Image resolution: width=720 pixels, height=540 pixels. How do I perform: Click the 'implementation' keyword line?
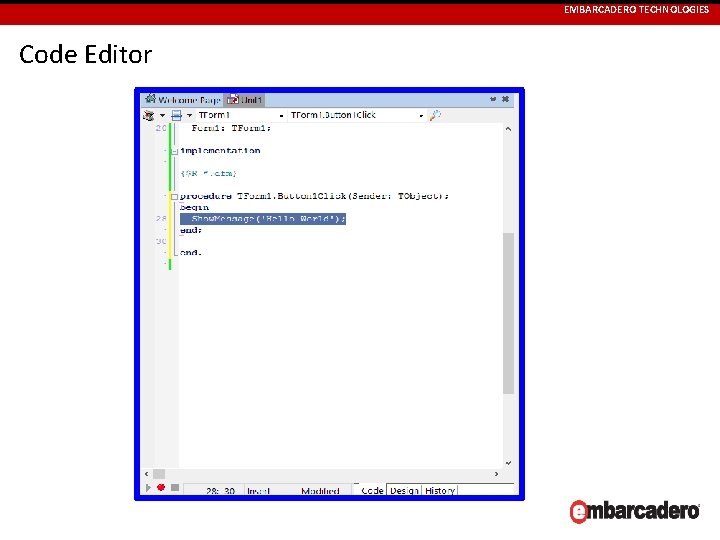click(220, 151)
